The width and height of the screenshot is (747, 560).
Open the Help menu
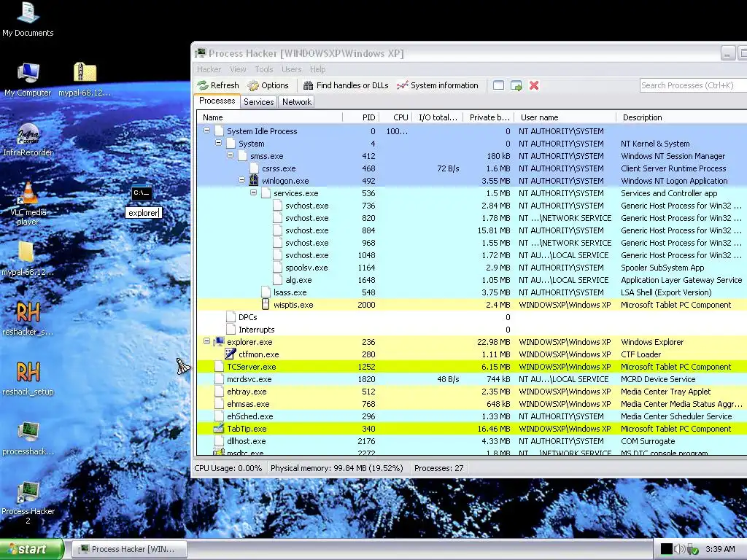click(318, 69)
